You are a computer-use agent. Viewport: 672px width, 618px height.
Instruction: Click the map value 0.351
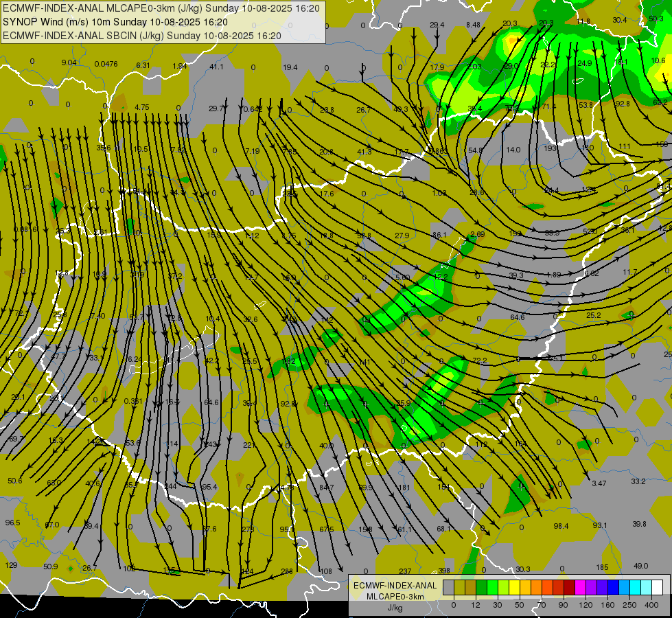coord(133,402)
